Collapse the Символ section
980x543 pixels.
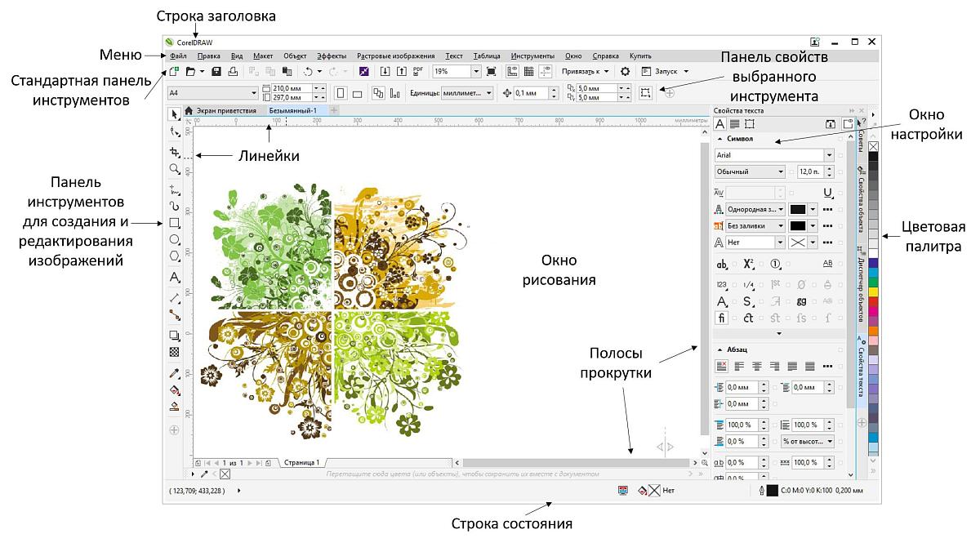coord(719,139)
